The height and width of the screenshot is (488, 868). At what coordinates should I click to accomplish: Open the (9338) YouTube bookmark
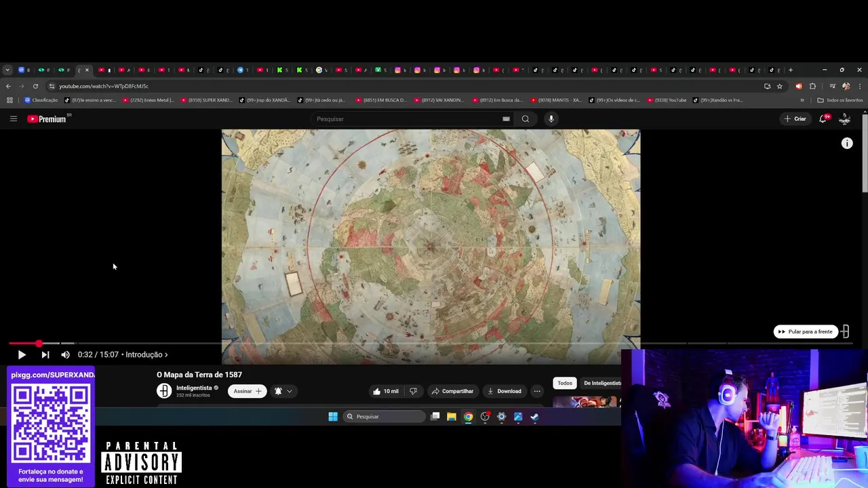click(667, 100)
